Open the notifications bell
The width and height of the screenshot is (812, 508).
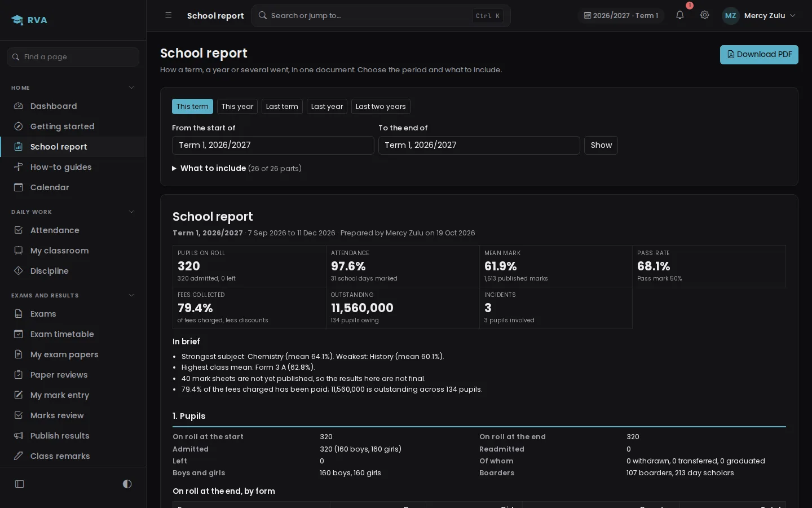click(x=680, y=15)
